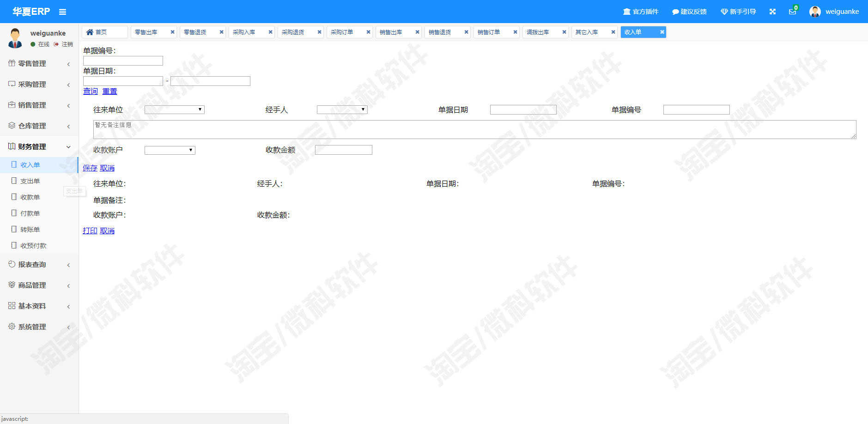Click the form 单据编号 input
Viewport: 868px width, 424px height.
point(697,109)
